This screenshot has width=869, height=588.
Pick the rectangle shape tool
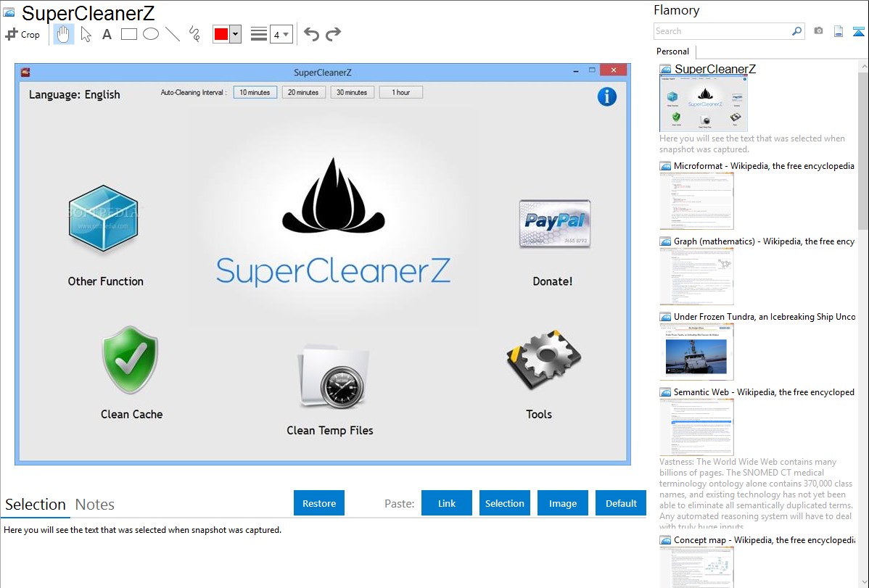(128, 34)
